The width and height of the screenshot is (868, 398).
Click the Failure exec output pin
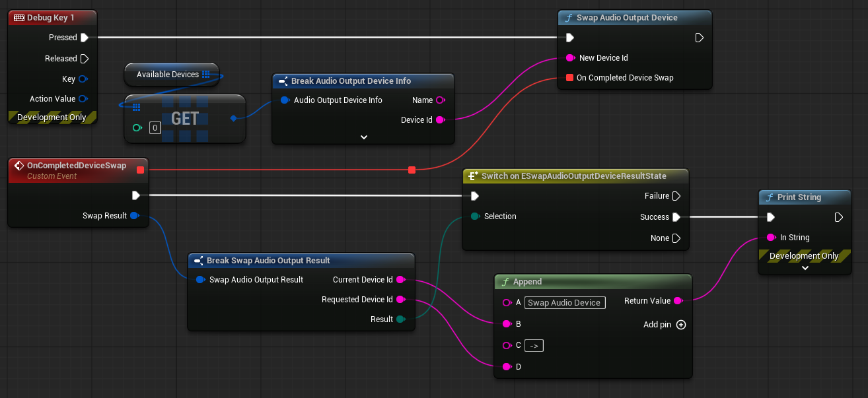676,196
